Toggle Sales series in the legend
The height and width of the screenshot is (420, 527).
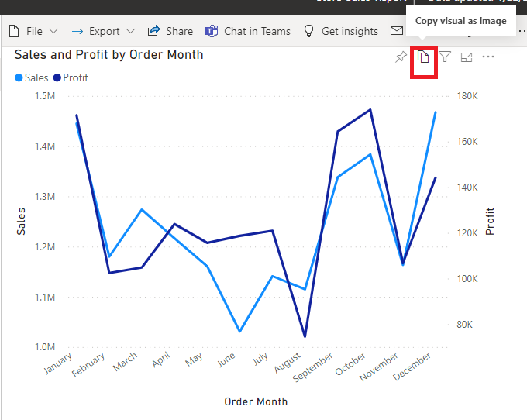[32, 78]
